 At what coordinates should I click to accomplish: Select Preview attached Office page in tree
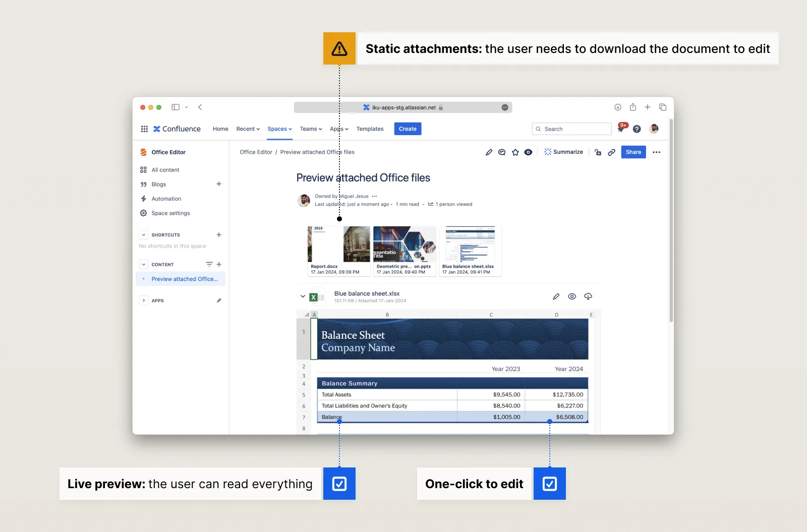181,279
